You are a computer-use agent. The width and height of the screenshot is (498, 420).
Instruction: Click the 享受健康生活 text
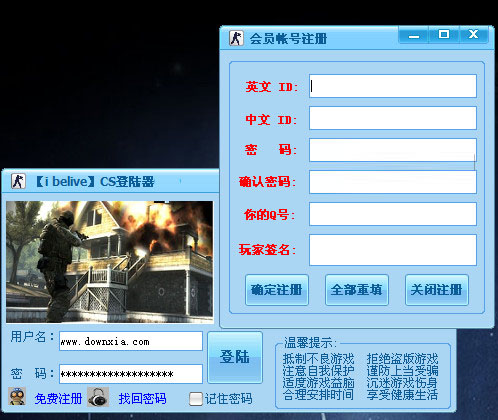402,395
